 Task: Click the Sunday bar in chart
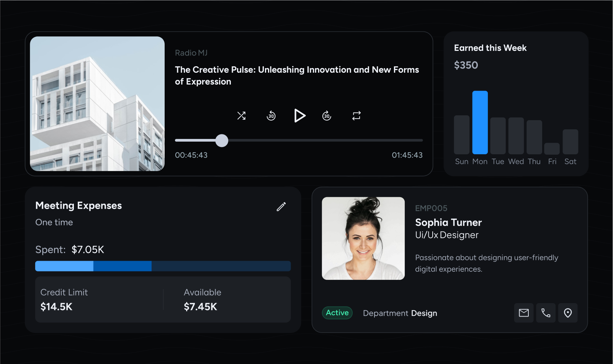[x=461, y=135]
